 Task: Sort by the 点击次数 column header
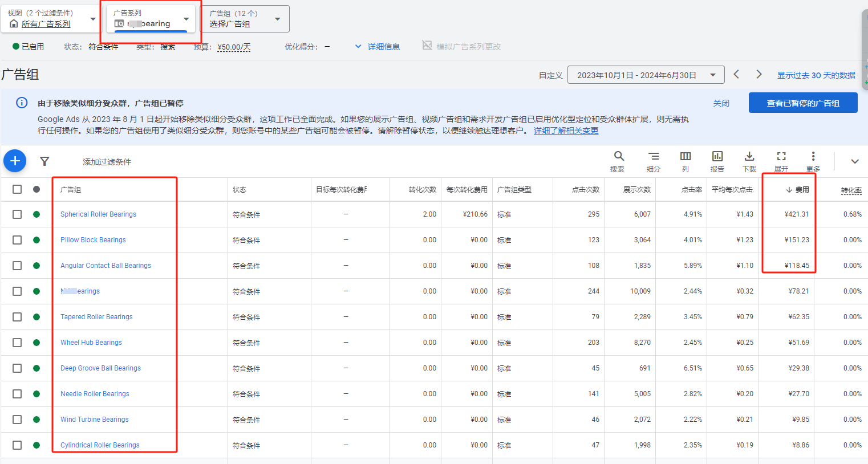(x=586, y=190)
